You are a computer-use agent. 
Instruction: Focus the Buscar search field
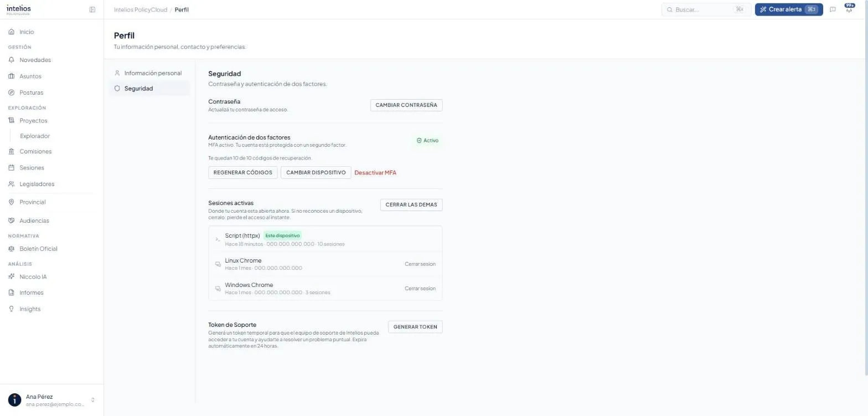tap(706, 9)
